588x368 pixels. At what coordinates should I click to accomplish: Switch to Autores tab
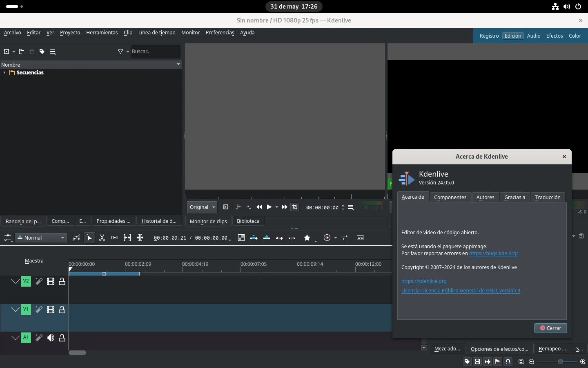(486, 197)
